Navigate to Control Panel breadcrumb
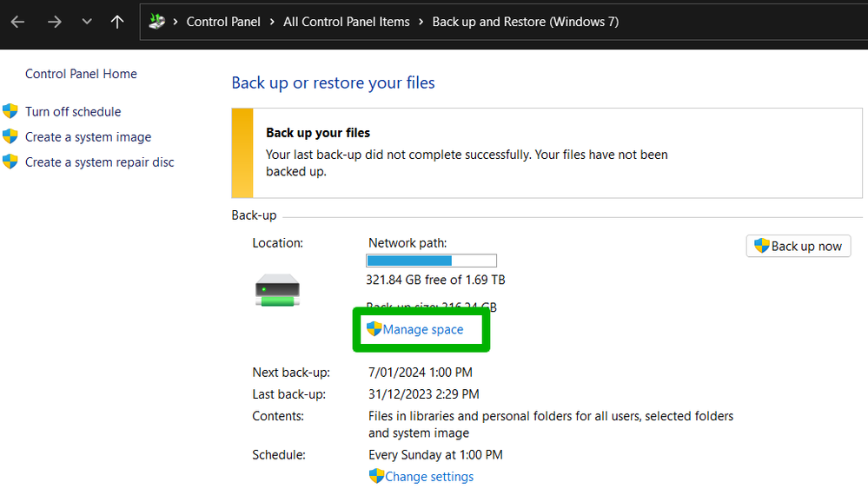The width and height of the screenshot is (868, 502). point(223,22)
